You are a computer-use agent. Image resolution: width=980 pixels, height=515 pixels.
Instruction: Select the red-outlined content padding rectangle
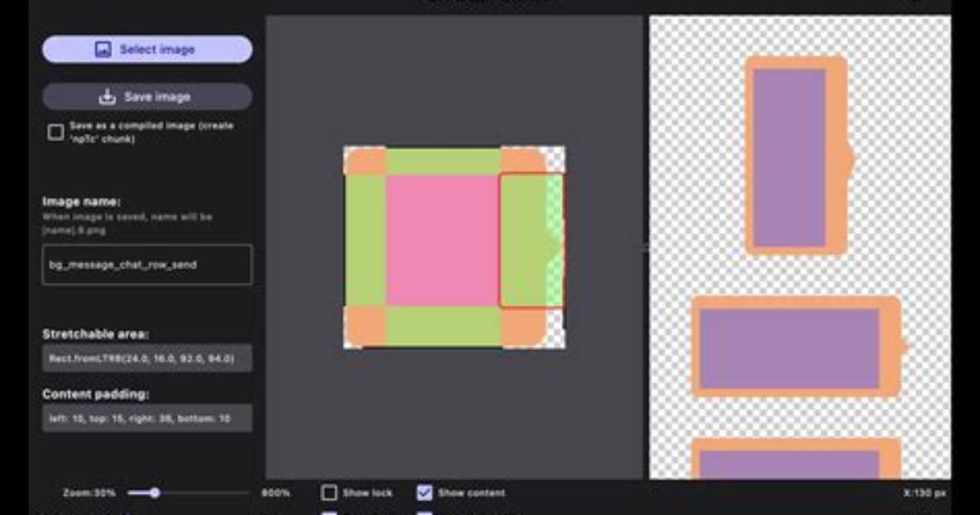pos(531,241)
